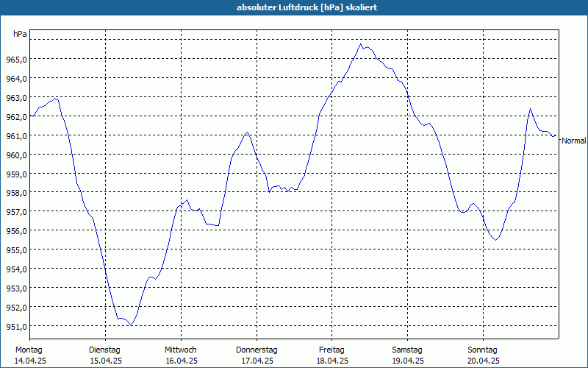The width and height of the screenshot is (588, 368).
Task: Click the 951,0 axis value
Action: (x=16, y=327)
